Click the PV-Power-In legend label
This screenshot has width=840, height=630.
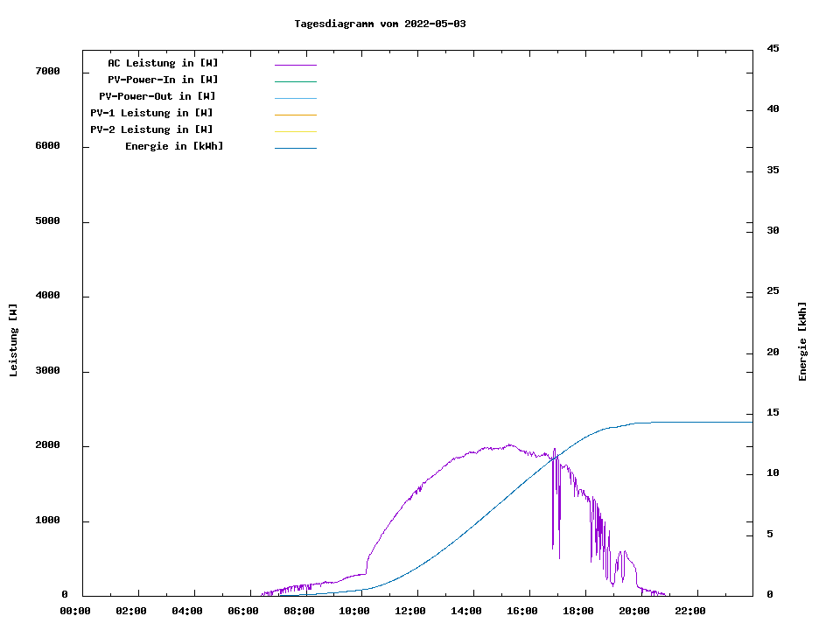[169, 80]
